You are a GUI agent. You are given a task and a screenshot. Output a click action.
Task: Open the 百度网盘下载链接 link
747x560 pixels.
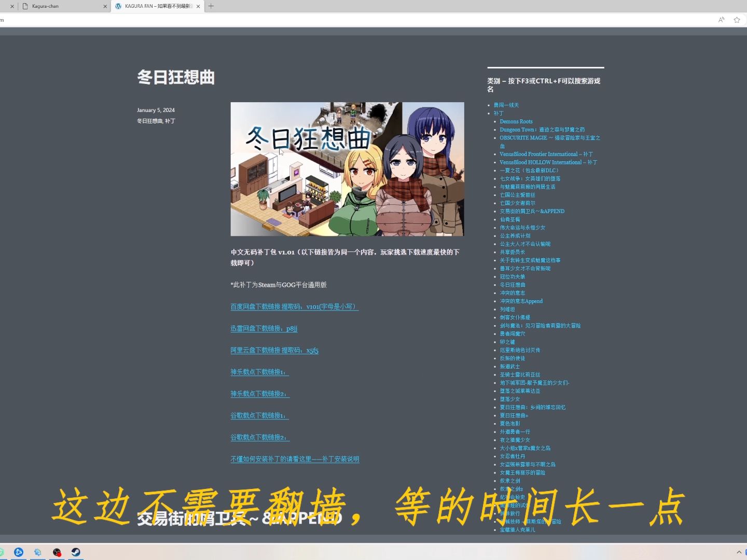(x=294, y=306)
